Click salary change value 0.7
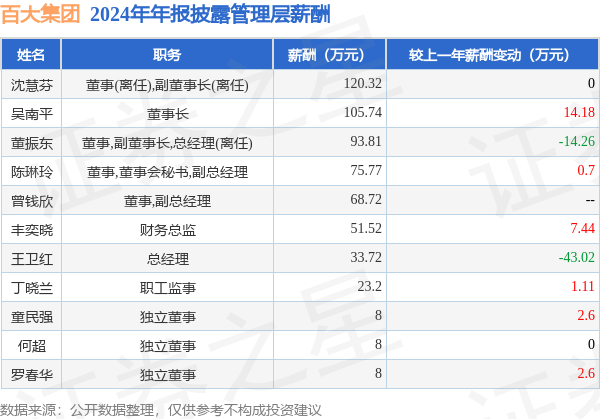Image resolution: width=600 pixels, height=419 pixels. coord(586,170)
